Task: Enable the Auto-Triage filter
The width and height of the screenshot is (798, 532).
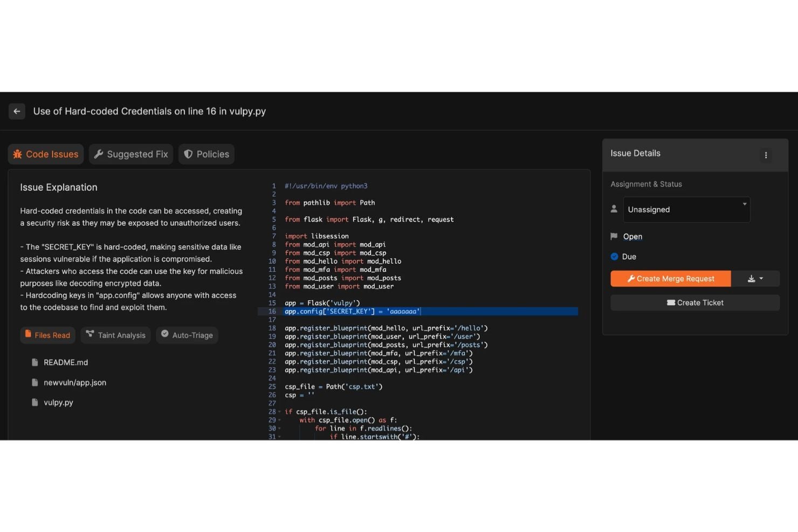Action: [x=187, y=335]
